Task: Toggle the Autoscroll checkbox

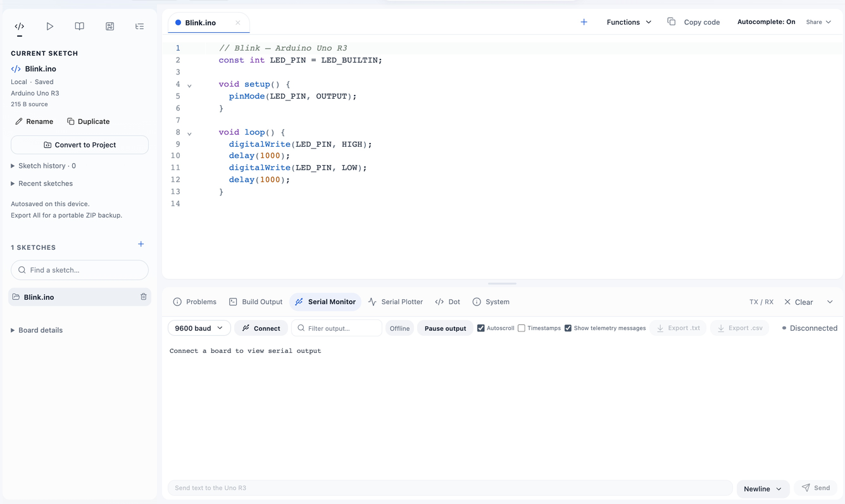Action: tap(481, 328)
